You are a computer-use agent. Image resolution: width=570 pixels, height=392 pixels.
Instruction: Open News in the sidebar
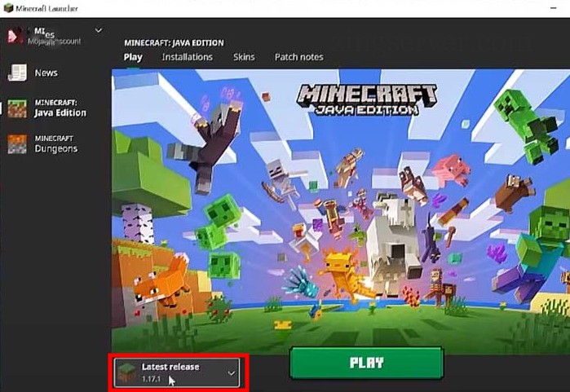pyautogui.click(x=46, y=73)
